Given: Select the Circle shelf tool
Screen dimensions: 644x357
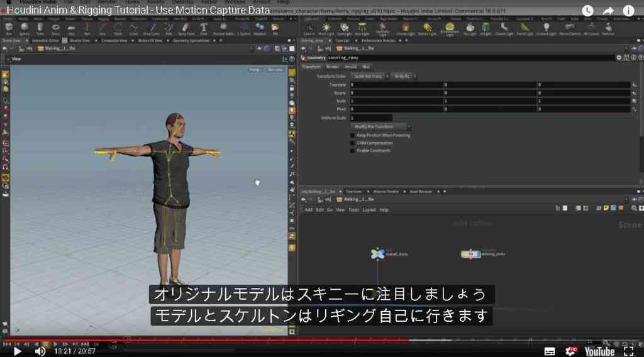Looking at the screenshot, I should point(118,28).
